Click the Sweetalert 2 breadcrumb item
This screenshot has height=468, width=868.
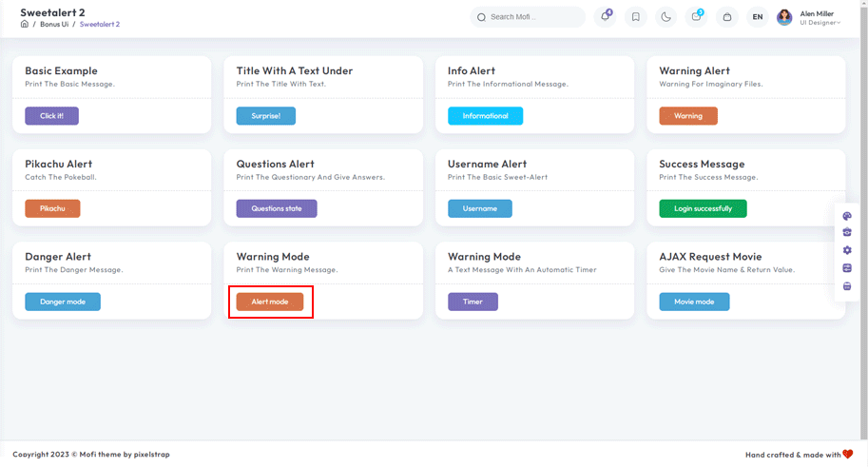coord(100,24)
